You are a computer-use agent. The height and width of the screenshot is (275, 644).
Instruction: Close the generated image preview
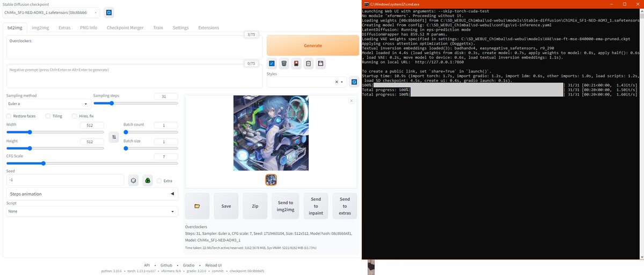[352, 100]
